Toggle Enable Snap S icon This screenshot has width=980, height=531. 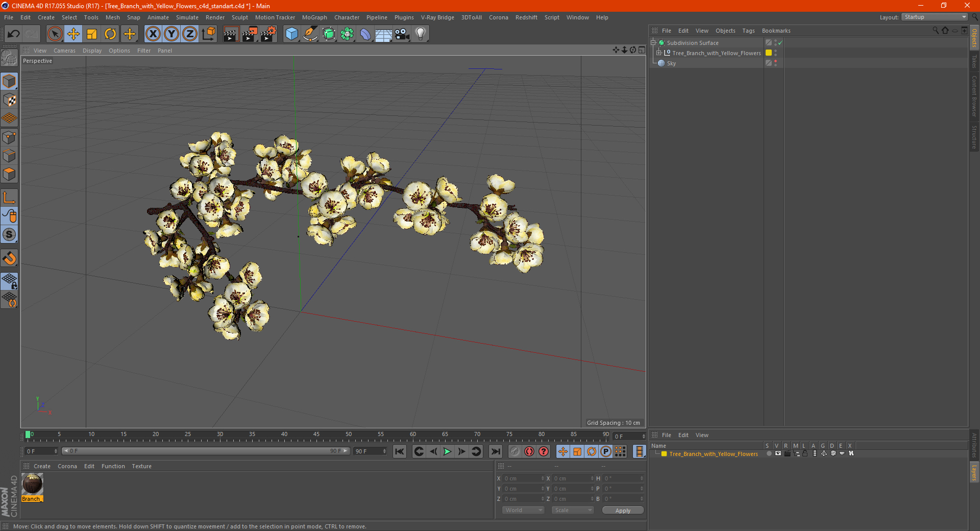tap(9, 234)
